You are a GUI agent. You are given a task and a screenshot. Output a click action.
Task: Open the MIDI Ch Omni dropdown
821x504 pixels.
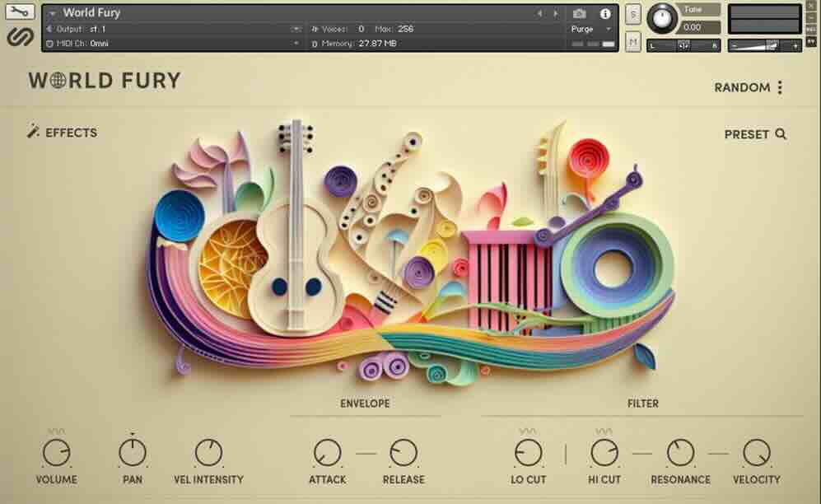coord(173,44)
